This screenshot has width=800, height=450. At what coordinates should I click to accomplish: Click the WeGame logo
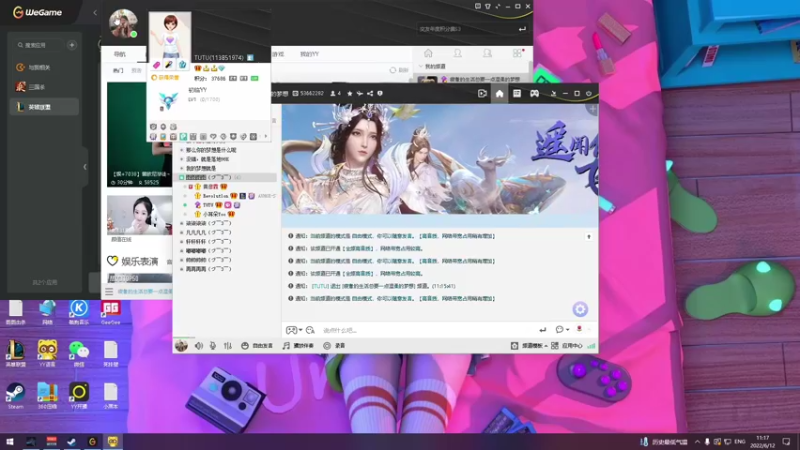click(37, 12)
